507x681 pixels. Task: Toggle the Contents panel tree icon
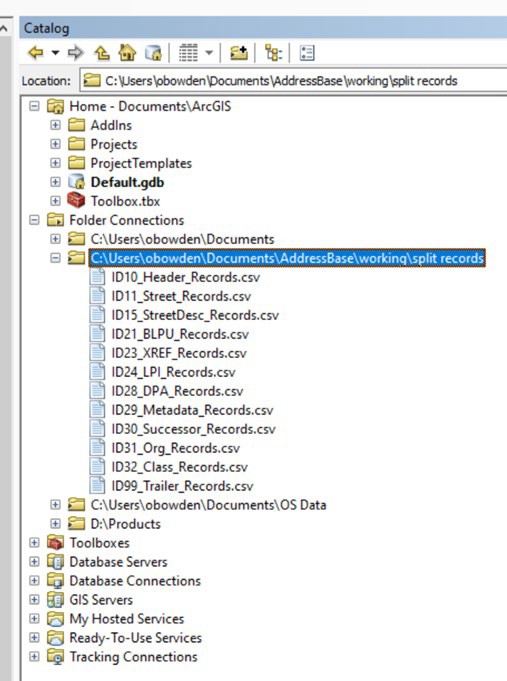coord(274,53)
